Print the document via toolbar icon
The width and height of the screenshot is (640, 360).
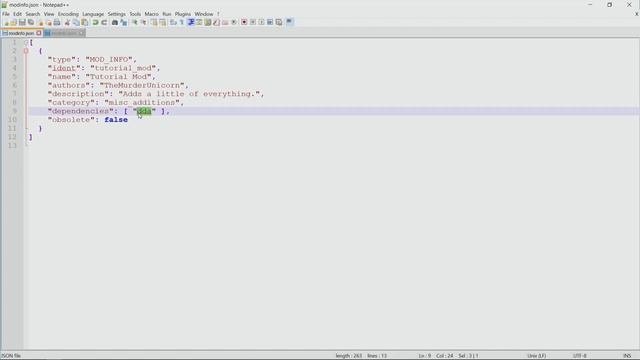[57, 22]
